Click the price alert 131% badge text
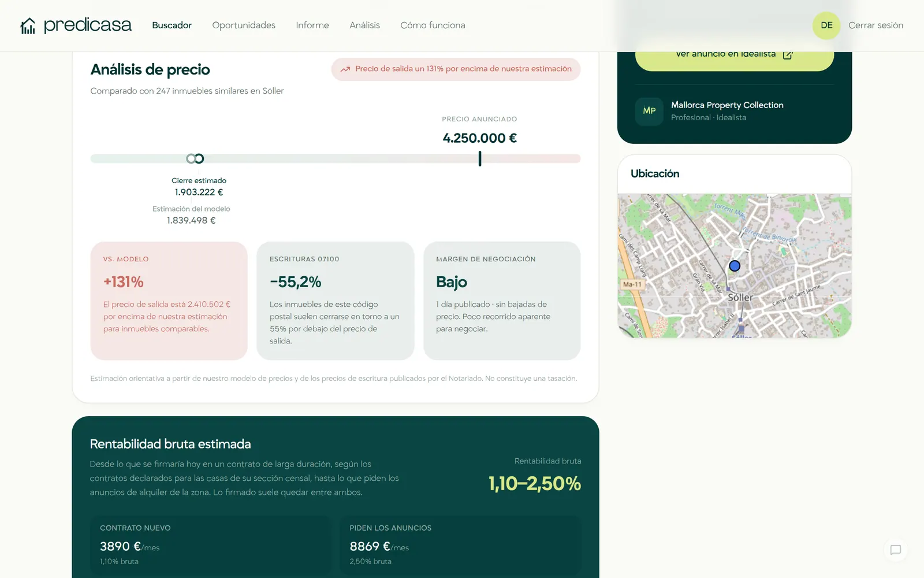This screenshot has height=578, width=924. (x=463, y=69)
